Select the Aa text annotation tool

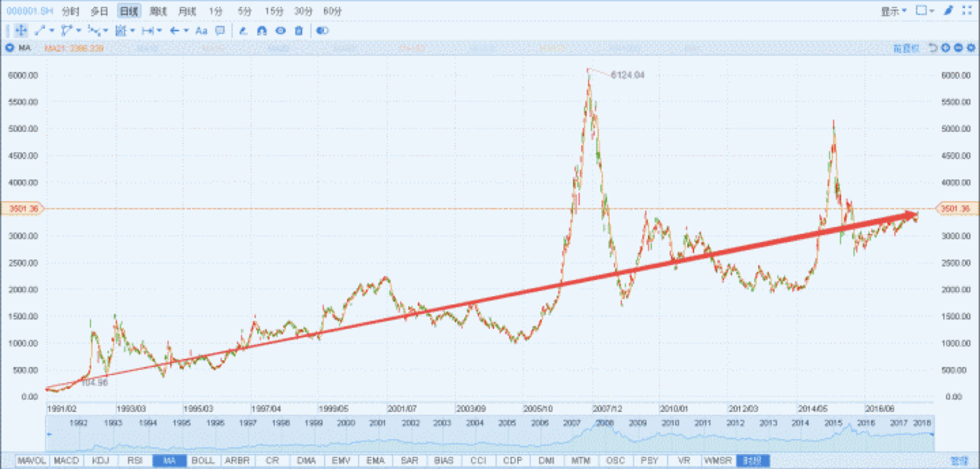point(201,30)
